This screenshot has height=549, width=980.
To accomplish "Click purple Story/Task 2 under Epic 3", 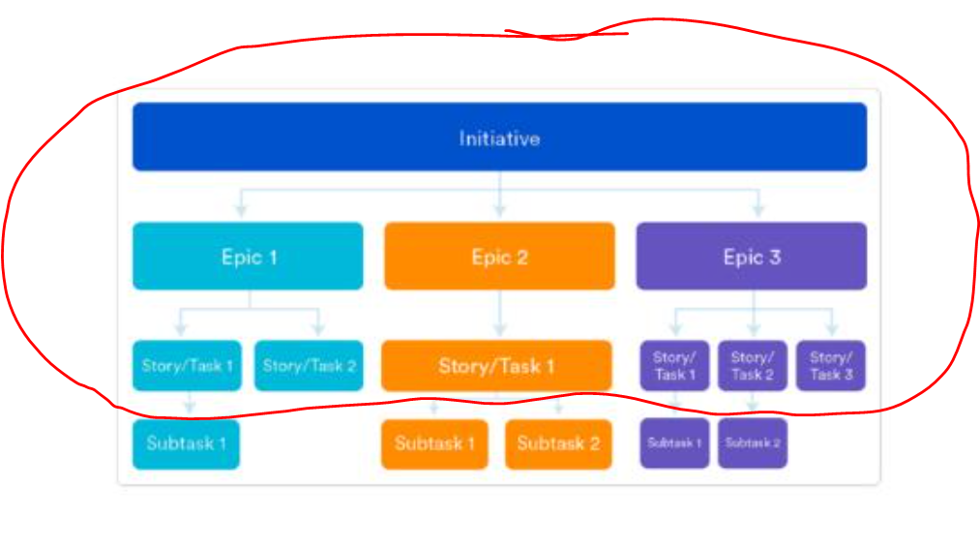I will (753, 366).
